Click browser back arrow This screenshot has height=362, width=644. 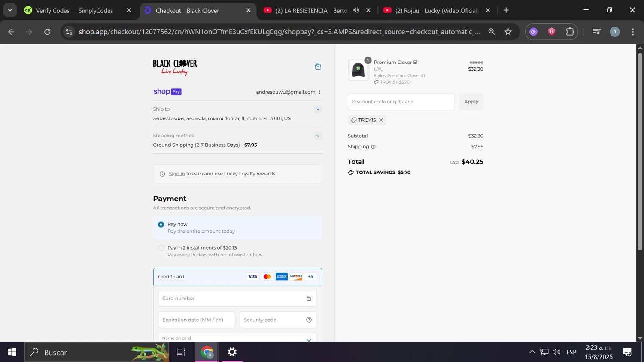11,32
